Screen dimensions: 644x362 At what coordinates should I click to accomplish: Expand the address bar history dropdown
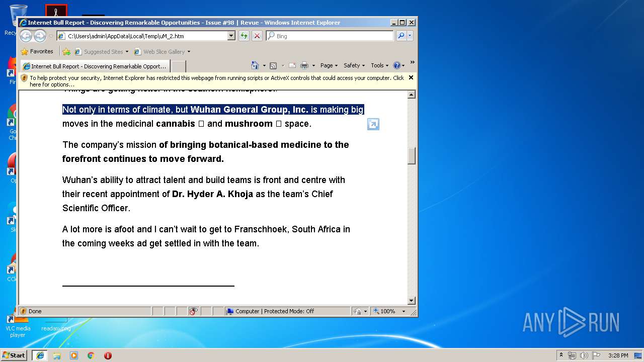pyautogui.click(x=231, y=36)
